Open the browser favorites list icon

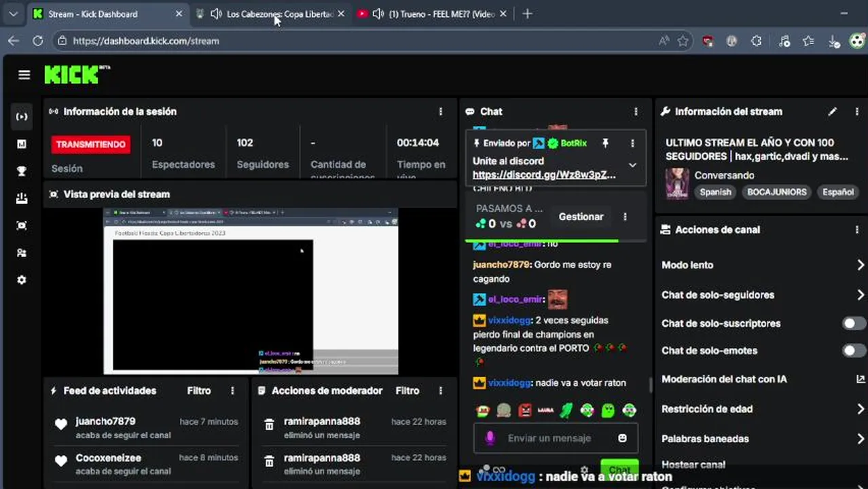pyautogui.click(x=808, y=41)
